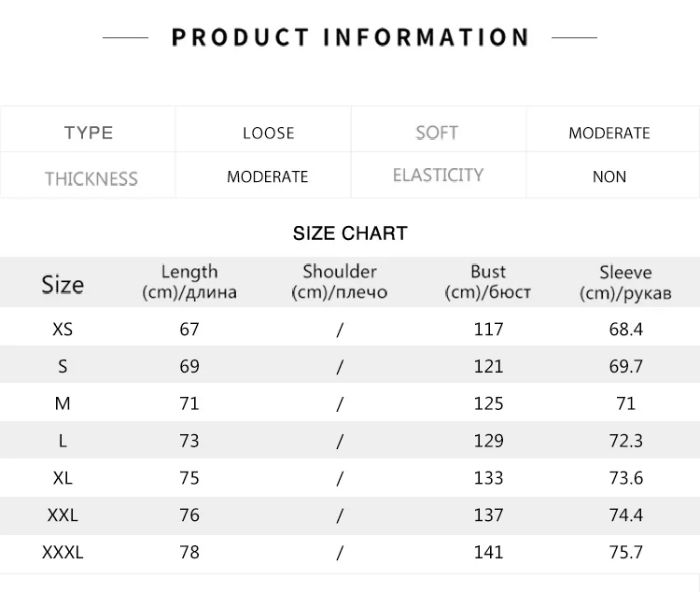700x592 pixels.
Task: Click the THICKNESS label cell
Action: point(91,177)
